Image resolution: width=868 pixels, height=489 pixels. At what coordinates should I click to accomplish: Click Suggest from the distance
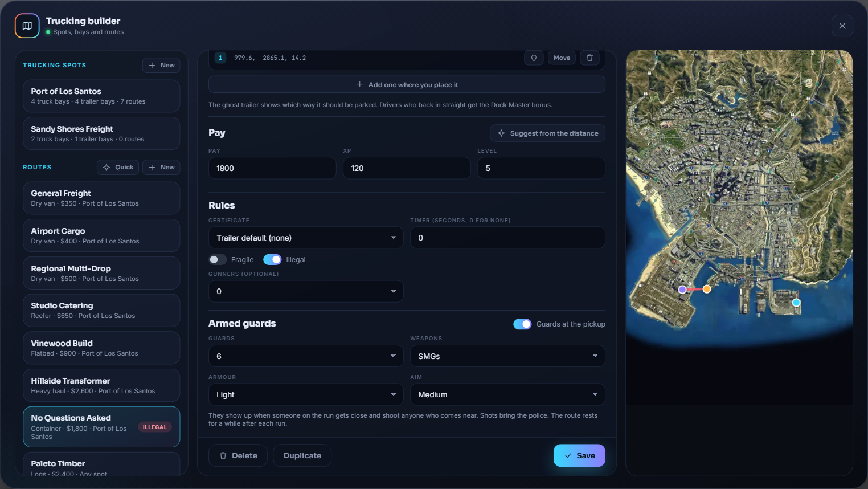click(x=548, y=133)
